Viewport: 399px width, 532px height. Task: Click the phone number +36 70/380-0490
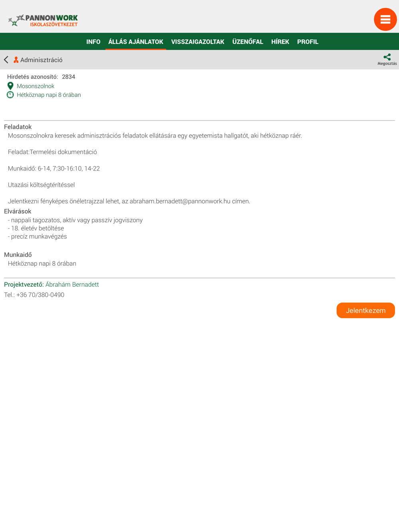tap(40, 295)
